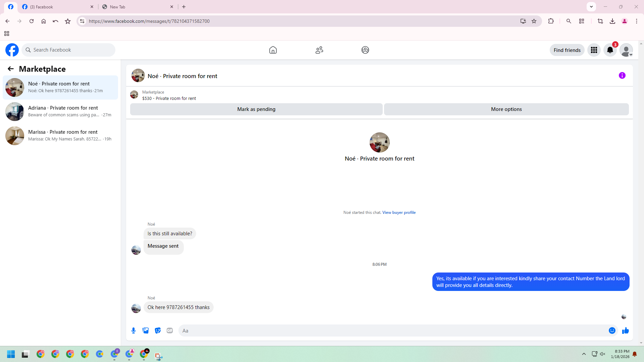The height and width of the screenshot is (362, 644).
Task: Attach a photo using the image icon
Action: point(146,330)
